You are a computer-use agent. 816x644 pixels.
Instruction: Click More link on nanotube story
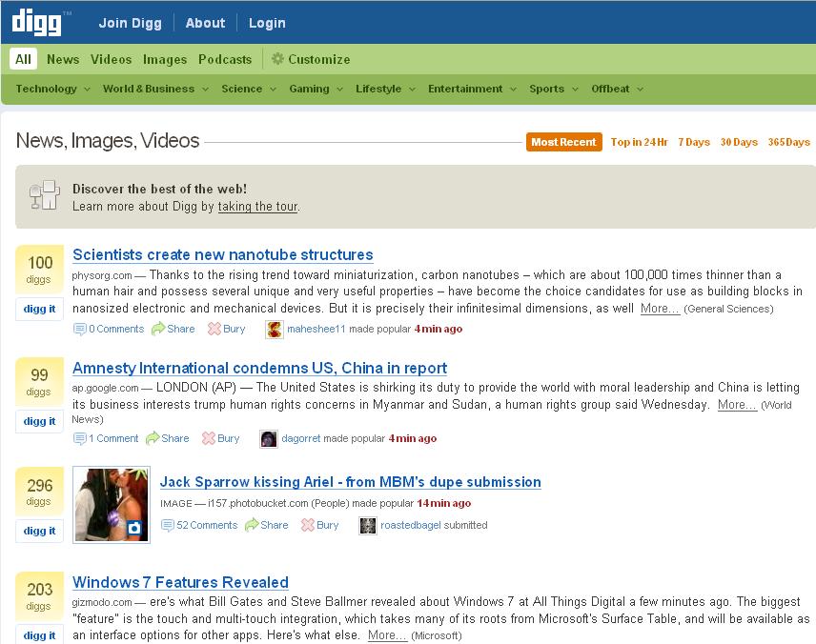pyautogui.click(x=660, y=309)
